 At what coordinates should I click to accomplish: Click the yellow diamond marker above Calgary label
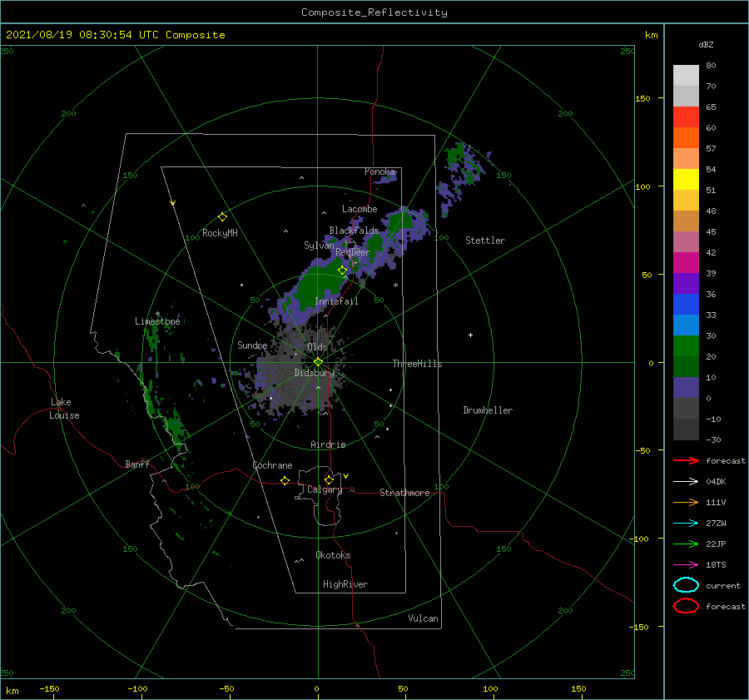[x=329, y=479]
